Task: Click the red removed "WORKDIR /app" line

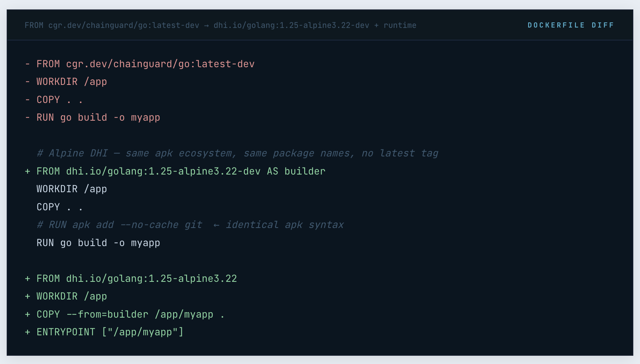Action: tap(72, 82)
